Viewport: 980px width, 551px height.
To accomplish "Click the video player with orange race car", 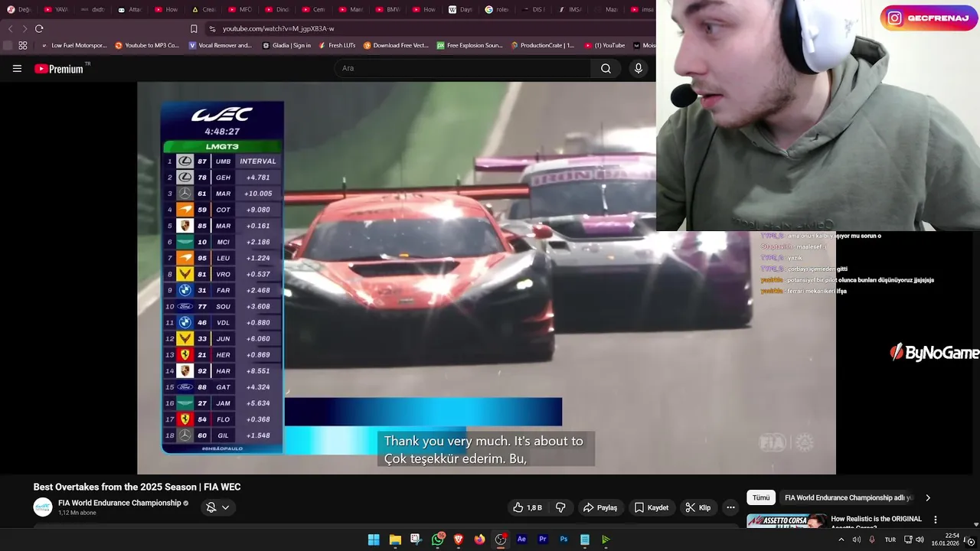I will pyautogui.click(x=486, y=278).
